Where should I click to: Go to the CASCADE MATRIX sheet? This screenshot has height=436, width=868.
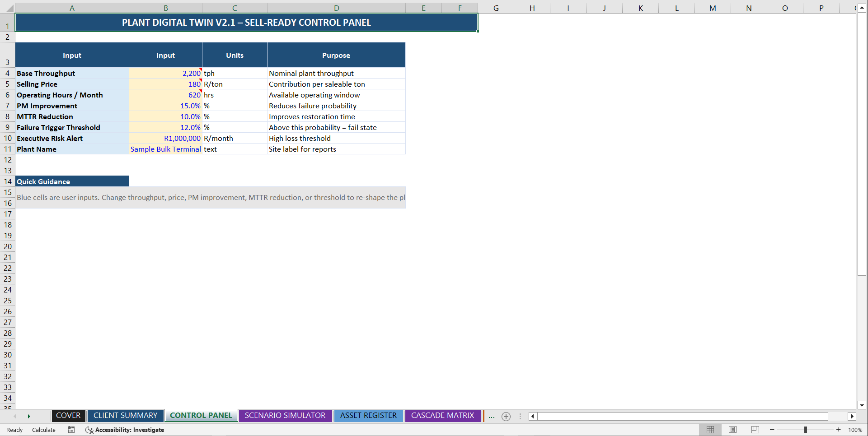(442, 416)
